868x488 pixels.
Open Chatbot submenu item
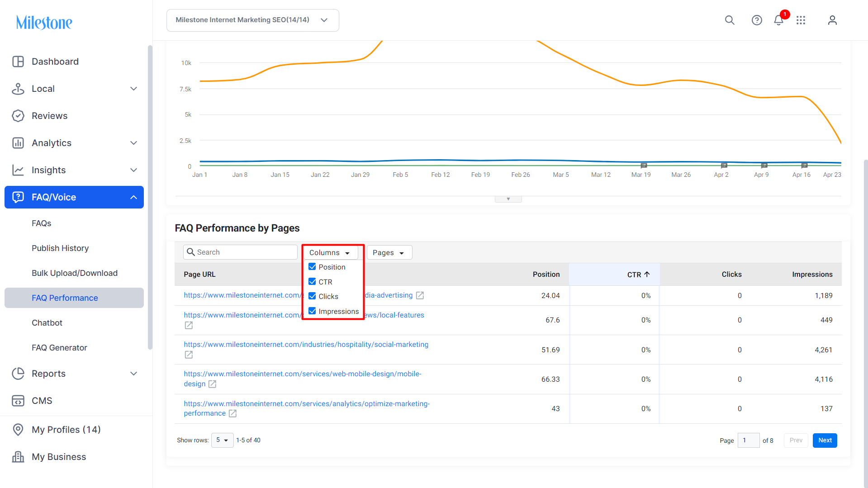(47, 323)
